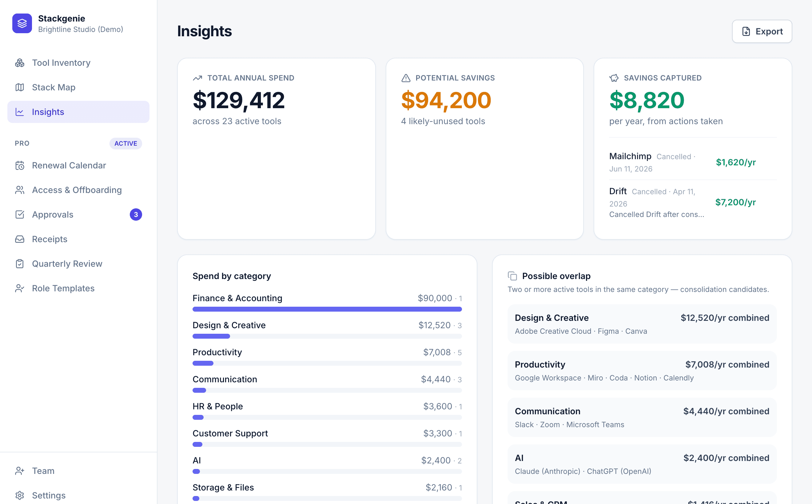Click "Claude (Anthropic) · ChatGPT (OpenAI)" text
812x504 pixels.
coord(583,471)
